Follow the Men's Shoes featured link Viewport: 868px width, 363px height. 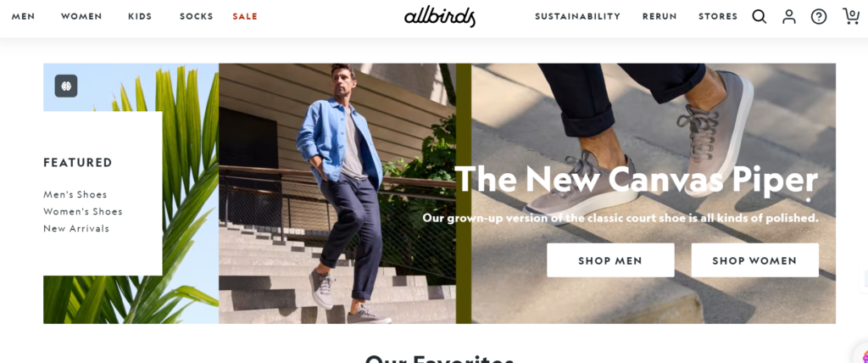point(75,194)
